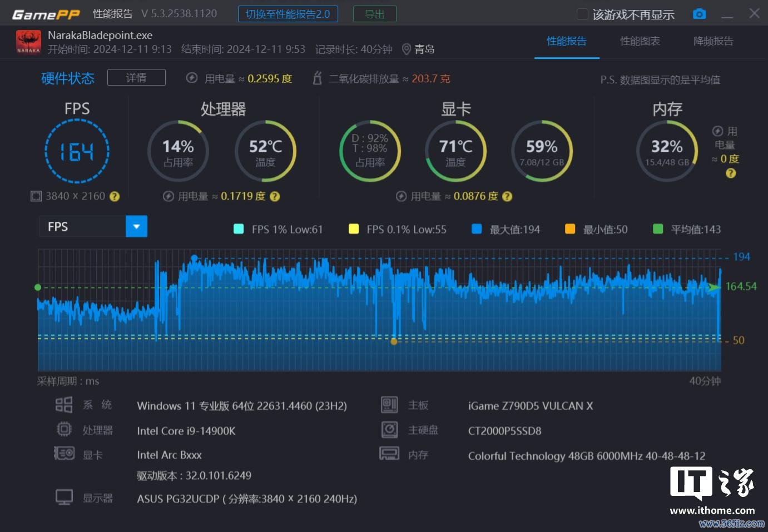Click the memory power usage icon
This screenshot has width=768, height=532.
[x=717, y=131]
